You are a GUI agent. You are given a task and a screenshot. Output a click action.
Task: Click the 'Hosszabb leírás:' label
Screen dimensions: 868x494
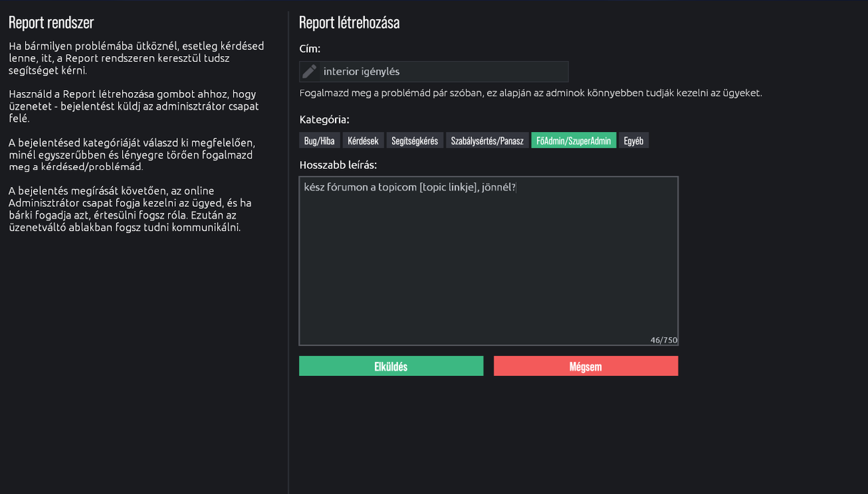point(338,165)
